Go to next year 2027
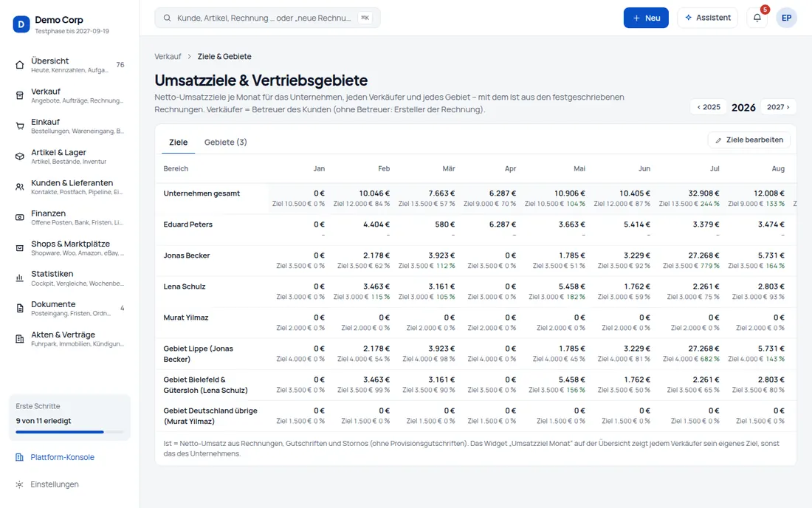The width and height of the screenshot is (812, 508). 778,107
